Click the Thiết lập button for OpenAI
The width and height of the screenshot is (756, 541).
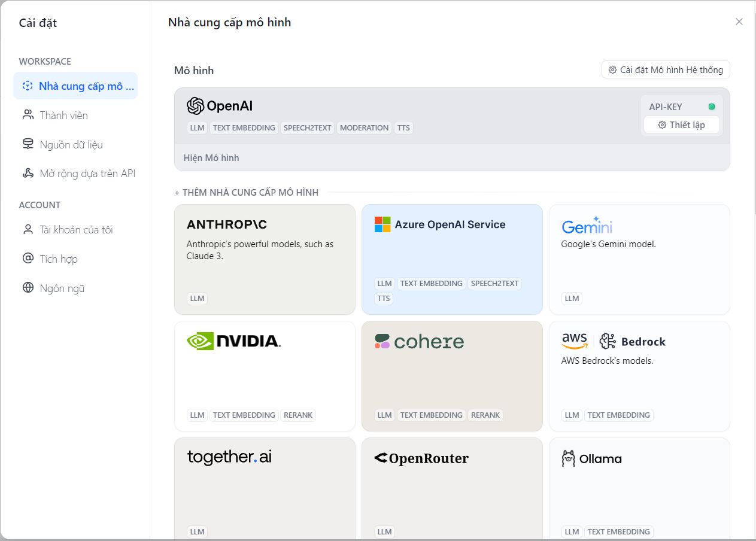pyautogui.click(x=681, y=124)
